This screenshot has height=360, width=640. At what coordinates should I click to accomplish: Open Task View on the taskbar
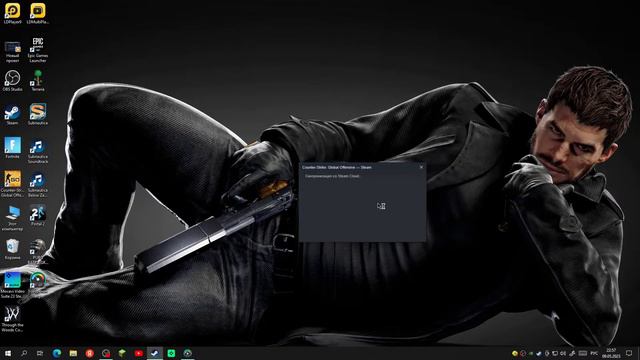coord(40,353)
